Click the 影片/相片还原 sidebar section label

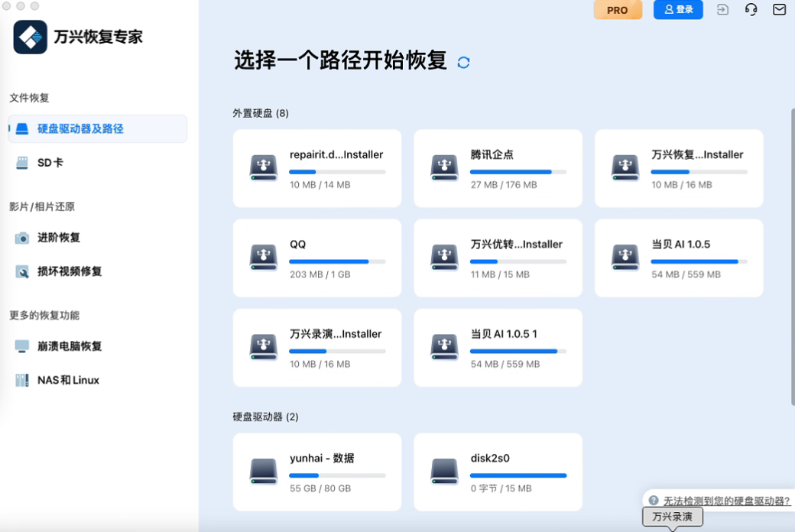coord(42,207)
